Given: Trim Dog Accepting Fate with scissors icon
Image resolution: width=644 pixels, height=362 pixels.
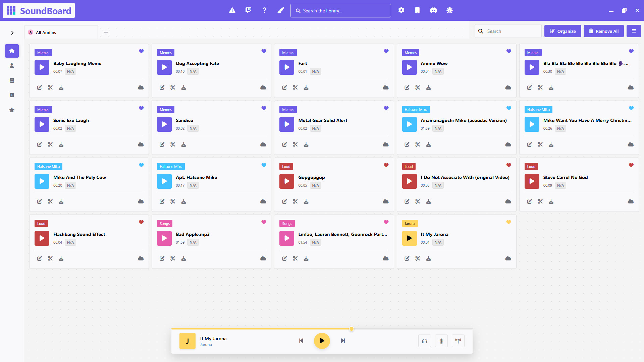Looking at the screenshot, I should click(173, 87).
